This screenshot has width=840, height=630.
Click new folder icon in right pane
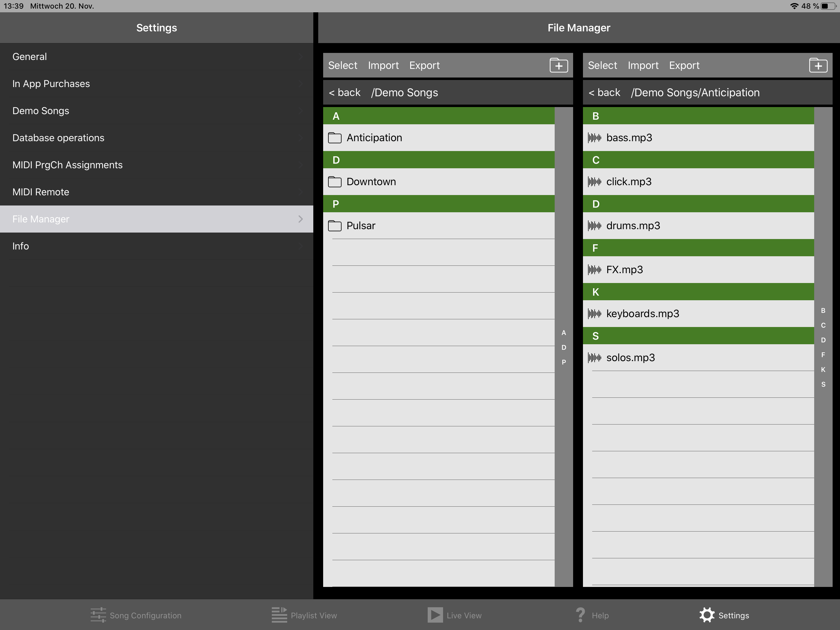(x=818, y=65)
